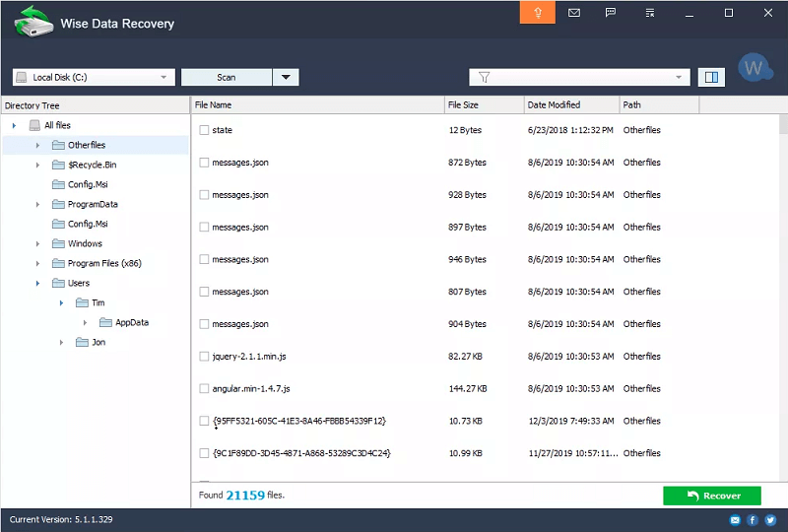This screenshot has width=788, height=532.
Task: Open the Scan button dropdown arrow
Action: pos(286,77)
